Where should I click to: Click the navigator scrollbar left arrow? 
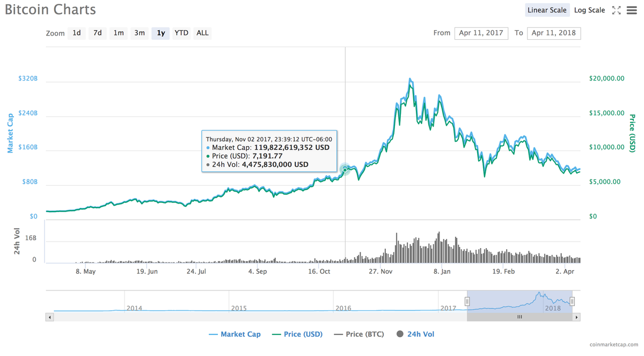[x=49, y=317]
